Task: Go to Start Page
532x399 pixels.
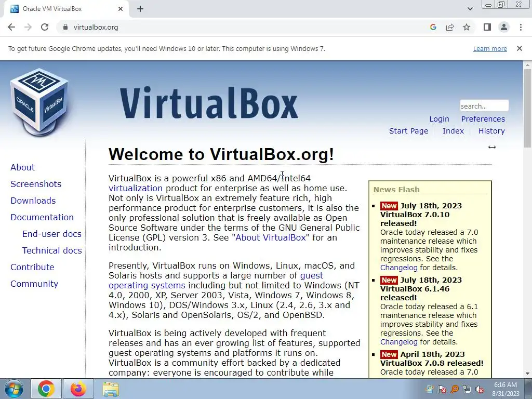Action: point(408,131)
